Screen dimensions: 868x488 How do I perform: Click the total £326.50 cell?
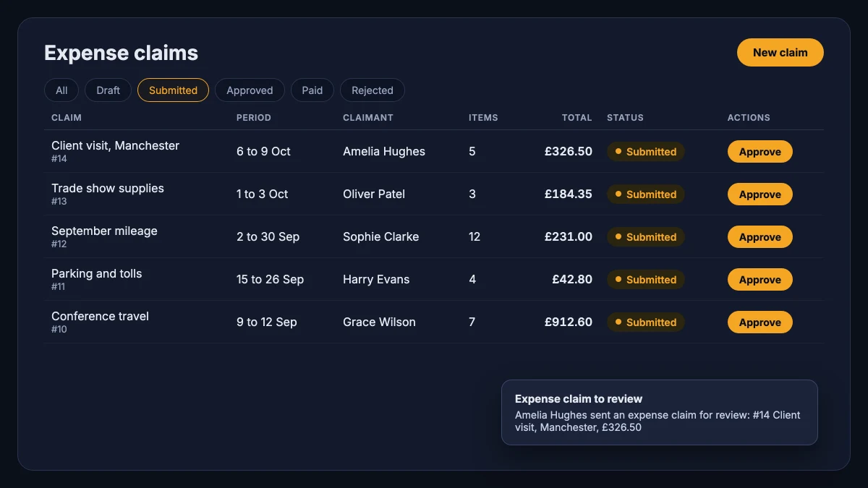[x=569, y=151]
